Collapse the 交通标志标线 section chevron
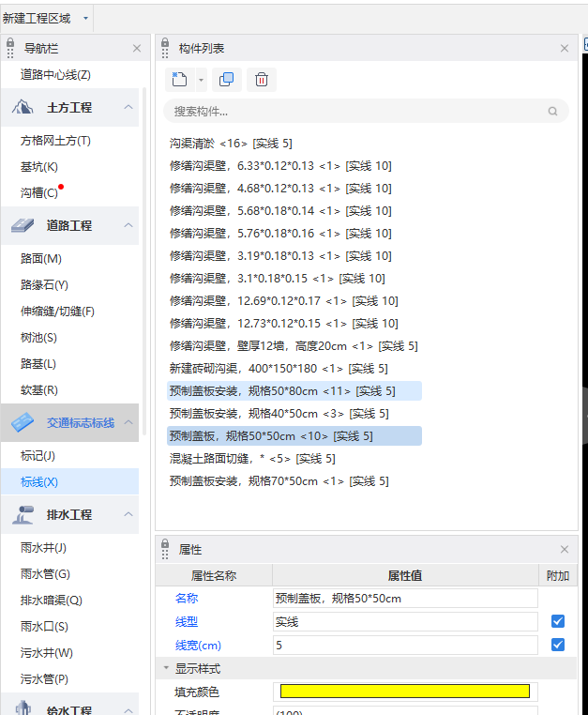The image size is (588, 715). pos(128,422)
